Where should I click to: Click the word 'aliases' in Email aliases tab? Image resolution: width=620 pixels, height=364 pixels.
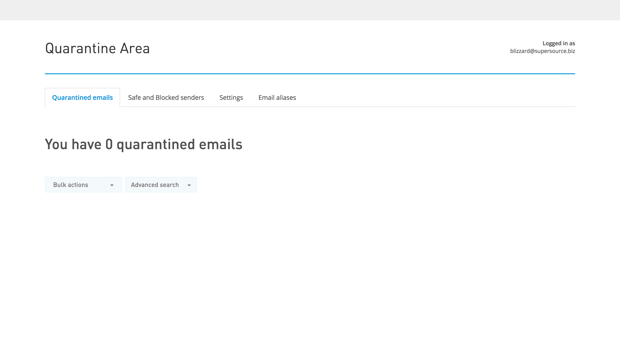pos(286,98)
